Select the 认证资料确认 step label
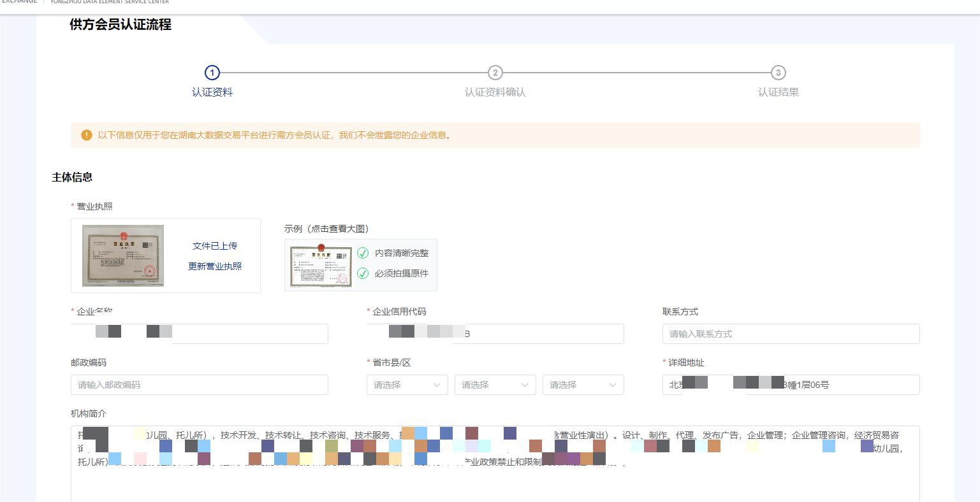Screen dimensions: 980x502 tap(495, 92)
